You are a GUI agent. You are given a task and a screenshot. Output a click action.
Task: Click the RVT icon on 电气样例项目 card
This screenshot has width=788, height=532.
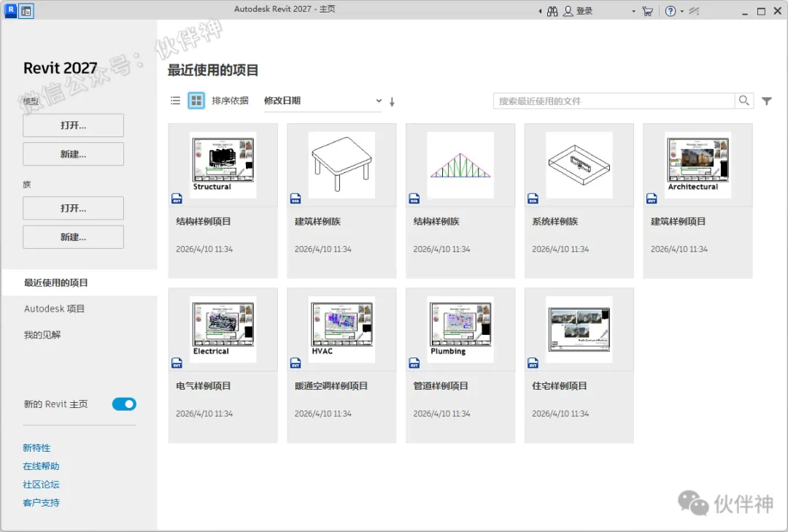tap(177, 363)
